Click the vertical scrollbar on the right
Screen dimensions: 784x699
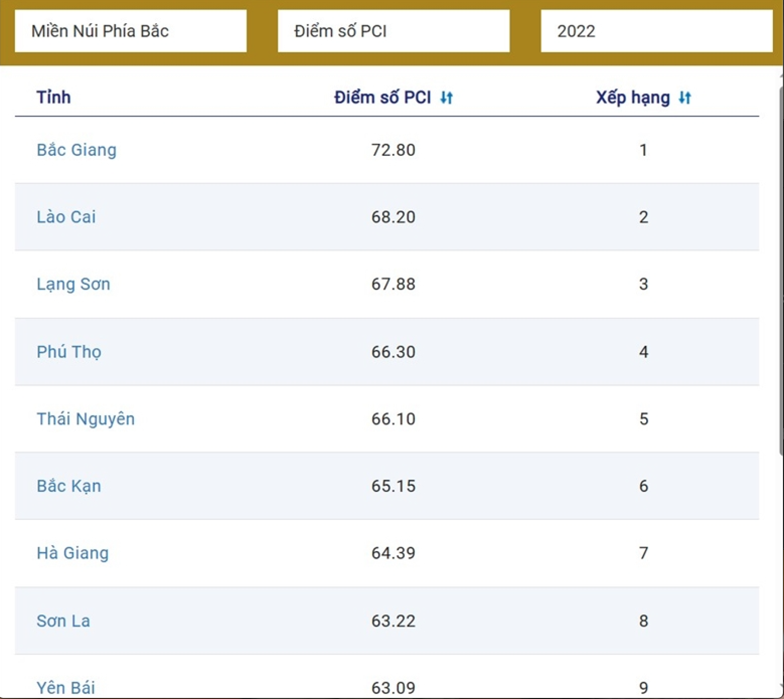(x=780, y=267)
